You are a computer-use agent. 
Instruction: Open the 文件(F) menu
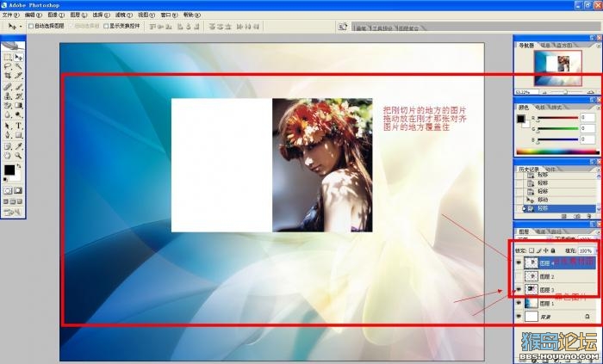(10, 15)
